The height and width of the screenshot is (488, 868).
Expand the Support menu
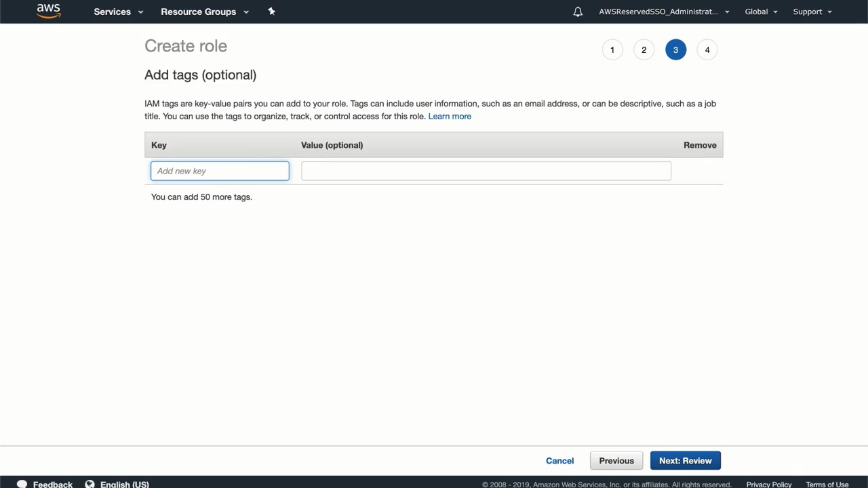point(812,12)
